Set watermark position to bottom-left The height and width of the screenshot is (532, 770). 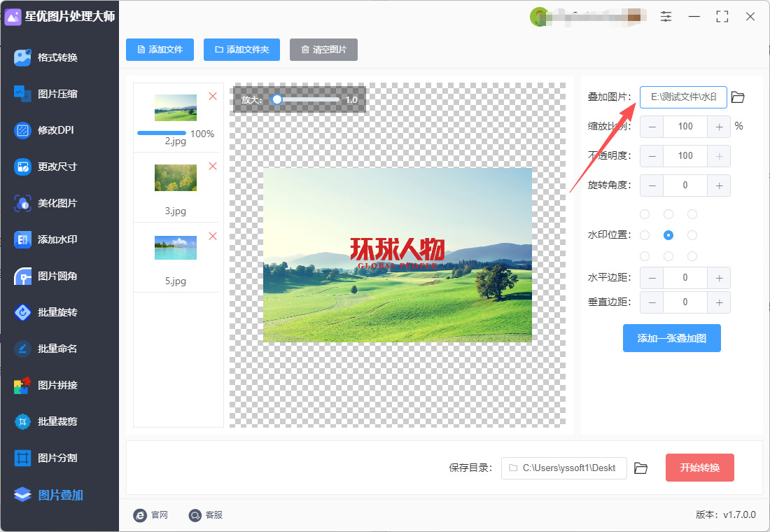point(645,256)
